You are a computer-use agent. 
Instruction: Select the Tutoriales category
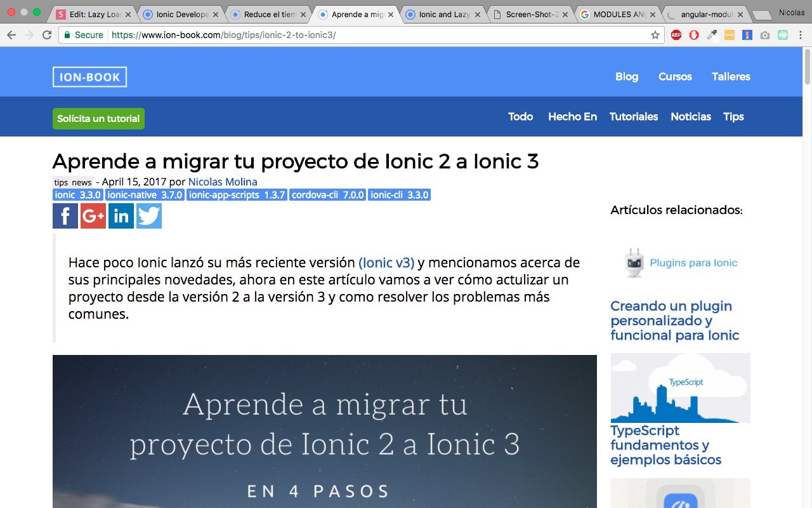[x=634, y=117]
